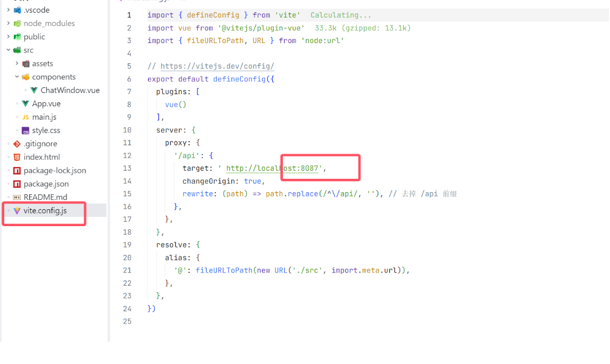Screen dimensions: 610x364
Task: Open the vitejs.dev config link in comment
Action: point(217,67)
